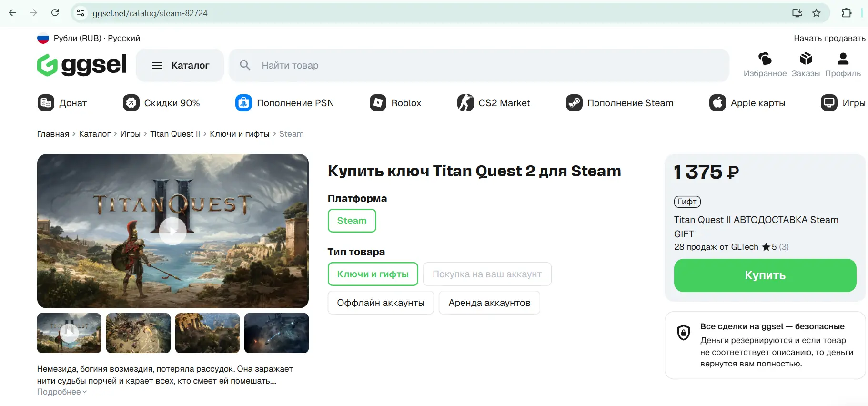The width and height of the screenshot is (868, 406).
Task: Click the green Купить button
Action: pos(765,275)
